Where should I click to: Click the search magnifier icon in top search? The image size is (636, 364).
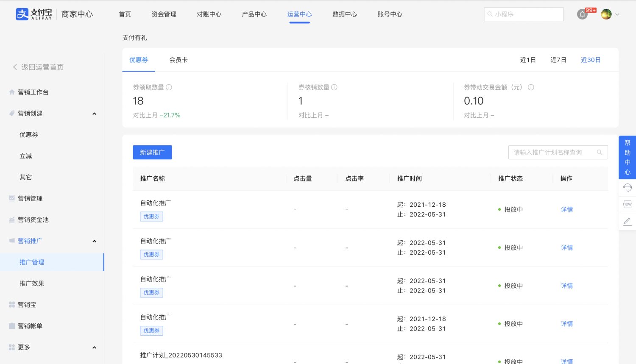(490, 14)
